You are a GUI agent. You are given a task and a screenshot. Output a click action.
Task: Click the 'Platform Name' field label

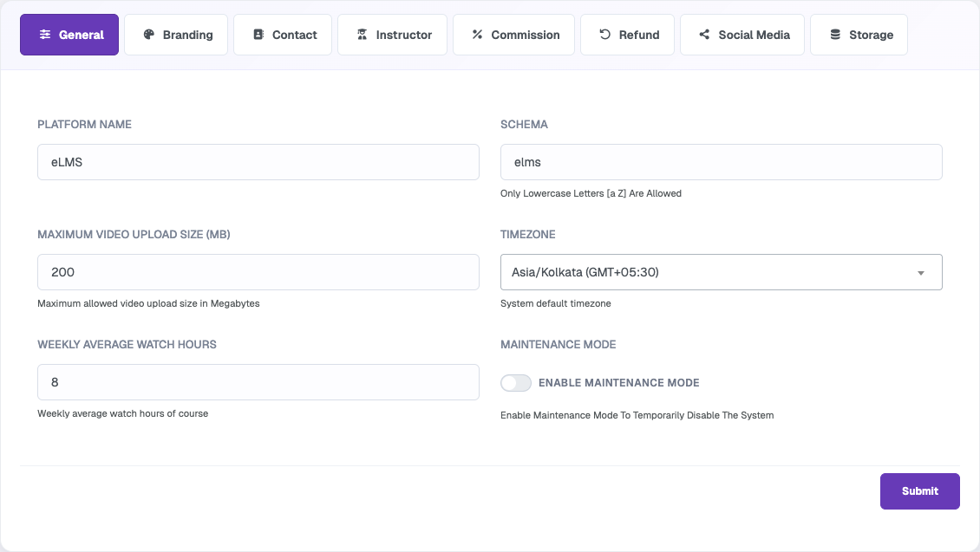click(x=84, y=124)
